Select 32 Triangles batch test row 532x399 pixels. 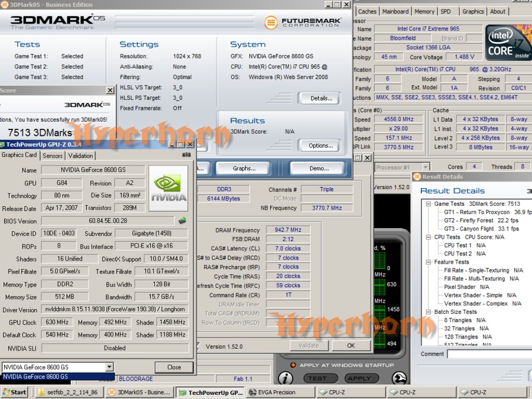point(466,329)
